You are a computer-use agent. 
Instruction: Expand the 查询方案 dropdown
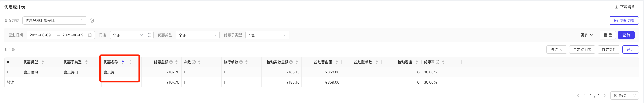tap(55, 20)
